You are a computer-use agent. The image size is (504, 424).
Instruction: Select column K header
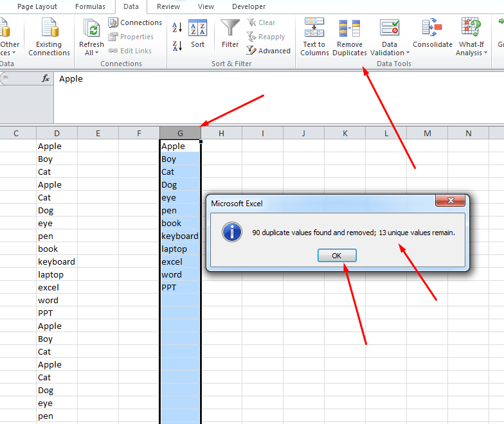[345, 133]
